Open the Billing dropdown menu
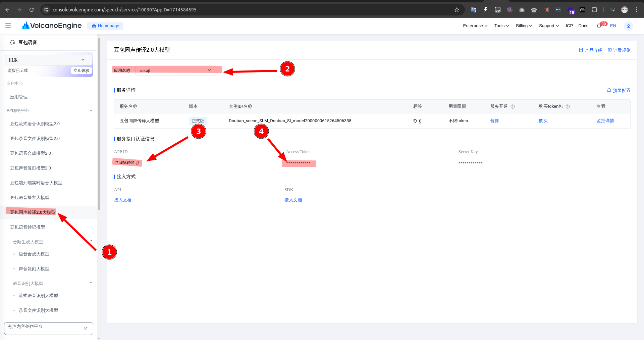644x340 pixels. 524,26
